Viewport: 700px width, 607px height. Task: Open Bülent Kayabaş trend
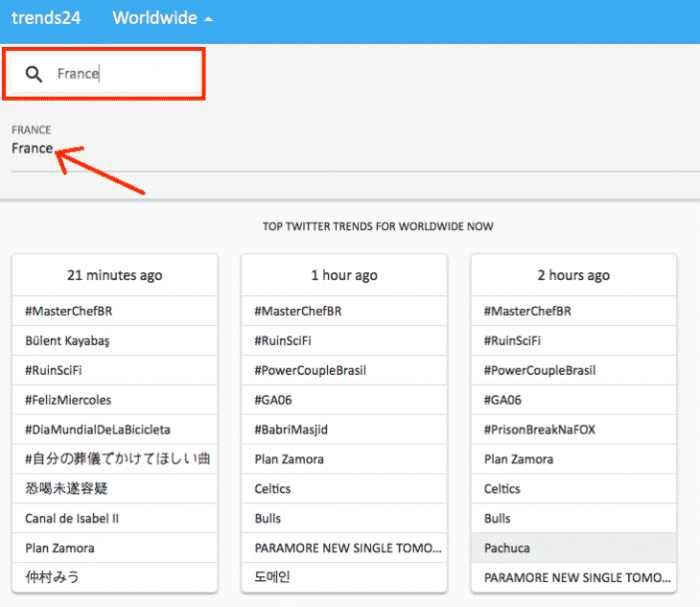(67, 341)
